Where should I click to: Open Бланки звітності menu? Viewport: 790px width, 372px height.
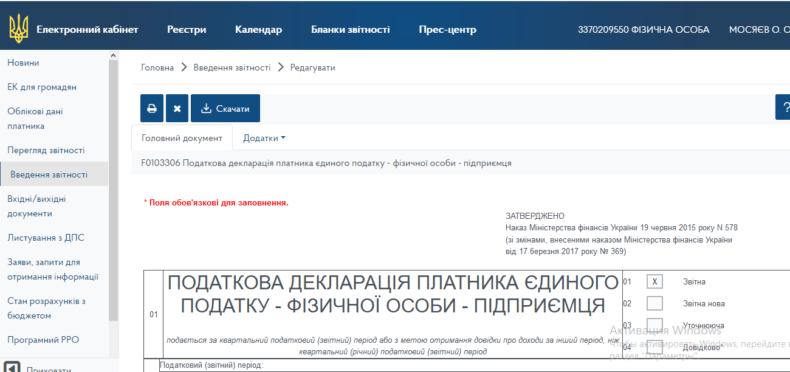pyautogui.click(x=350, y=30)
